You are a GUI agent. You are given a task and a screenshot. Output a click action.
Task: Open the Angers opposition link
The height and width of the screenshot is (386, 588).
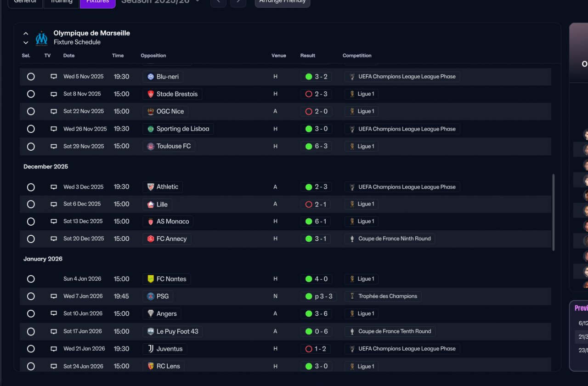162,314
